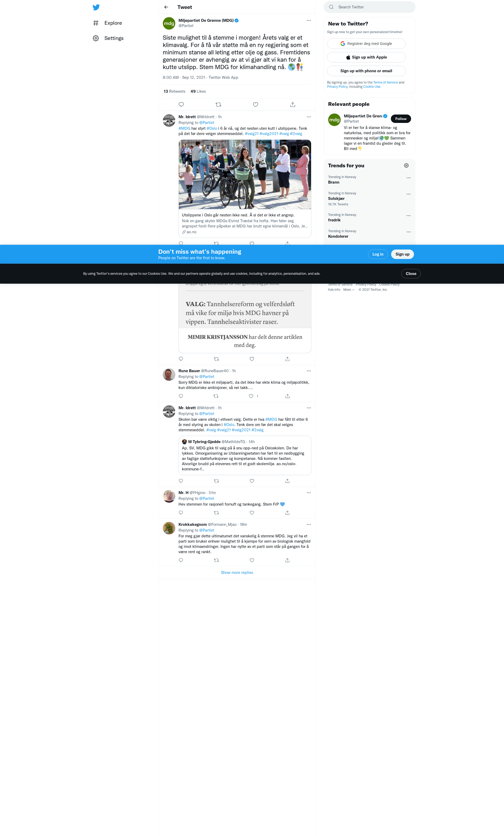Click the Search Twitter field
The image size is (504, 836).
pyautogui.click(x=370, y=7)
